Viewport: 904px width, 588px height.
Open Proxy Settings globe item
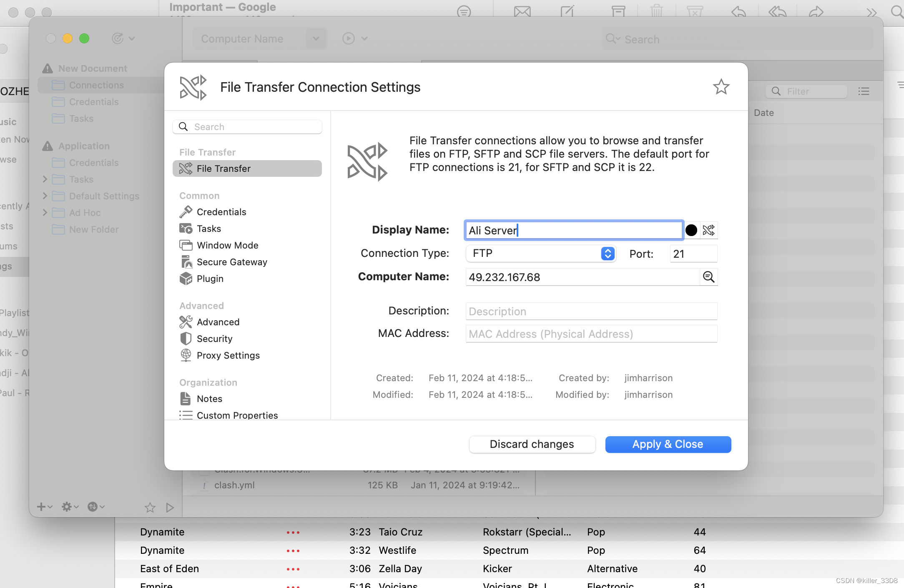pyautogui.click(x=228, y=355)
